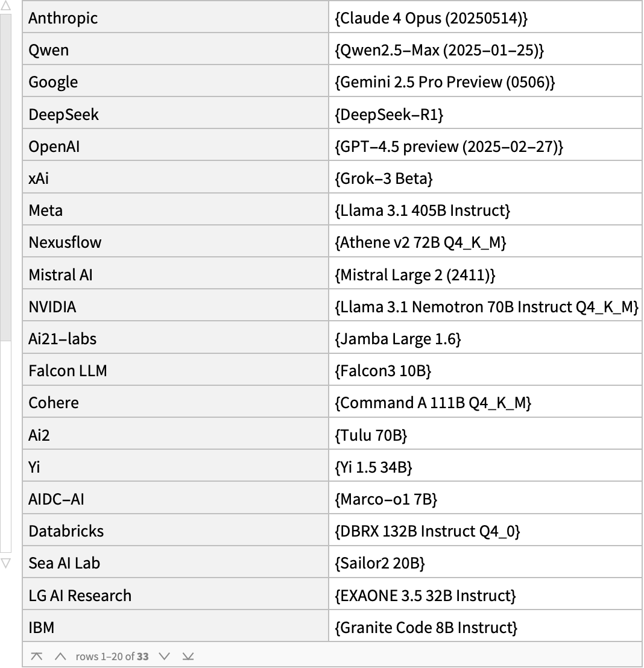This screenshot has width=644, height=668.
Task: Jump to the first page of rows
Action: point(37,656)
